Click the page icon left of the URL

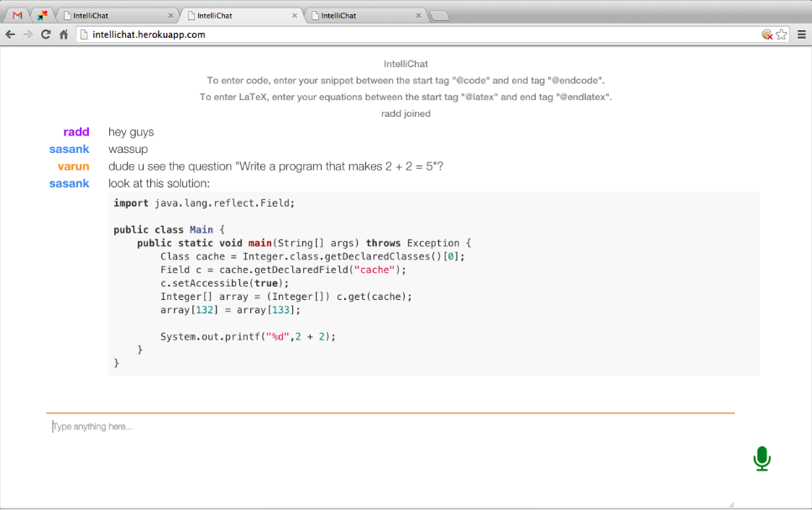click(x=84, y=34)
